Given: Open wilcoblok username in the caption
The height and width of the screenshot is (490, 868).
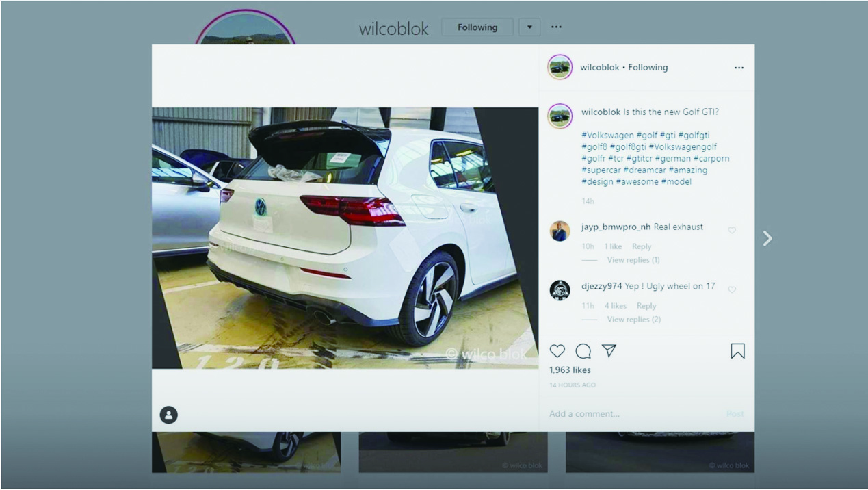Looking at the screenshot, I should pyautogui.click(x=601, y=112).
